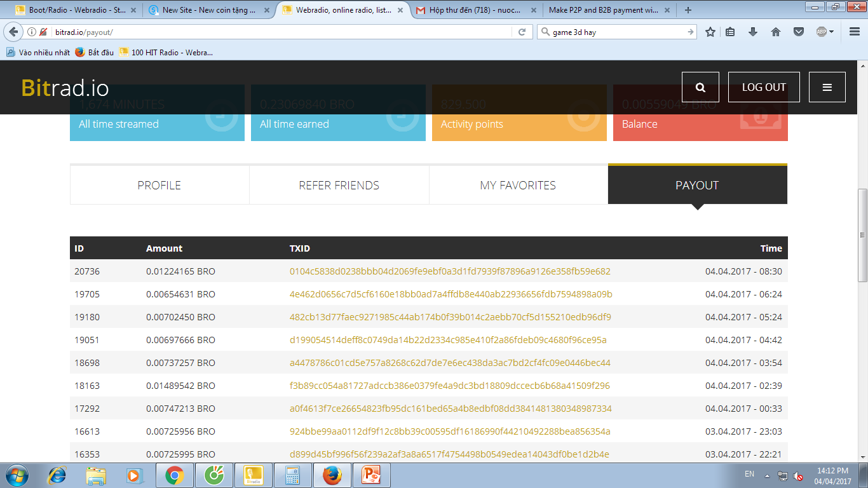Open transaction d199054514deff8c link

(448, 340)
